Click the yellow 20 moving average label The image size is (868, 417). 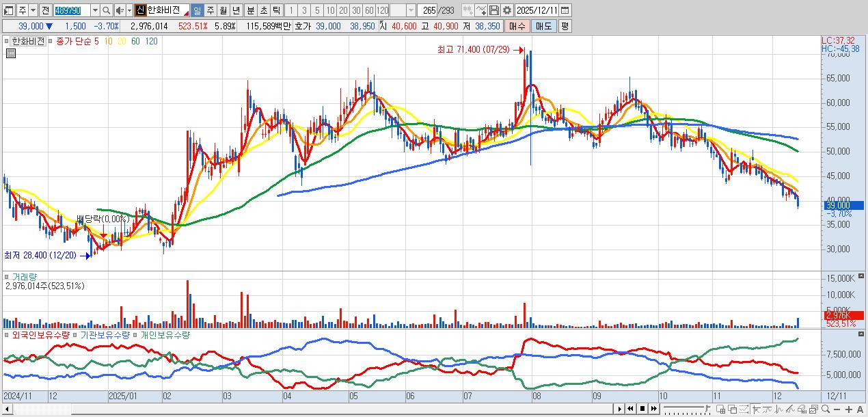pos(121,41)
